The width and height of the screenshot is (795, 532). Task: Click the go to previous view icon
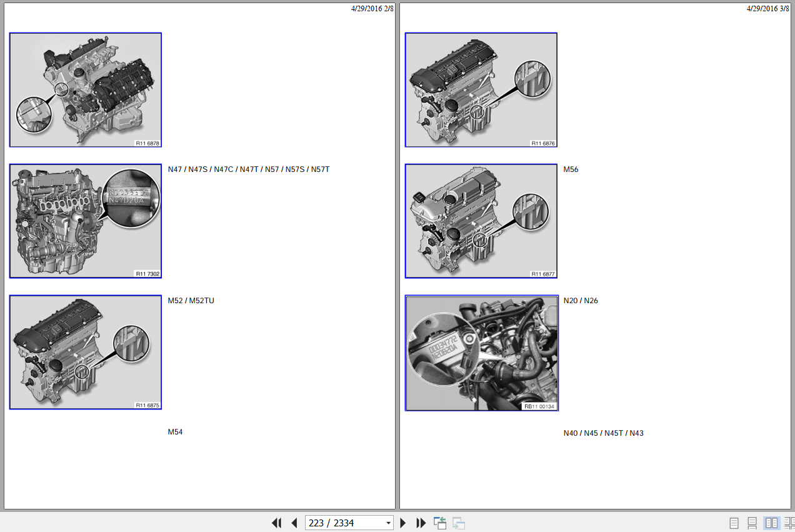pyautogui.click(x=440, y=523)
